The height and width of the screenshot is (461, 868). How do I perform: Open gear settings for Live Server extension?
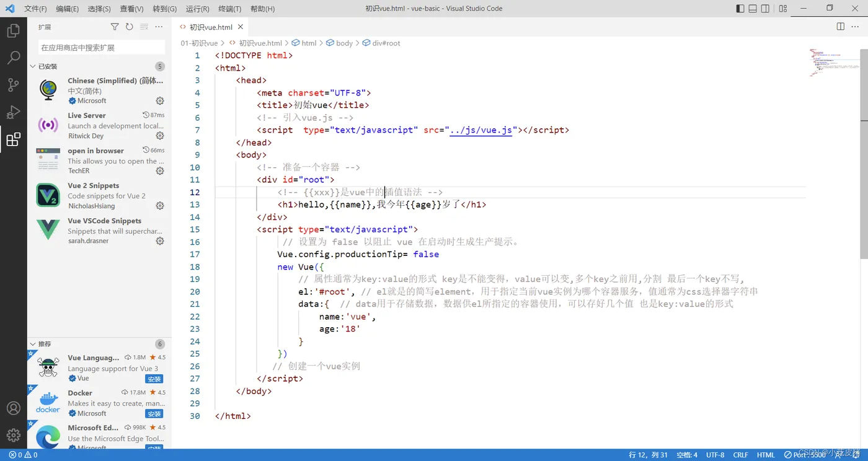160,136
